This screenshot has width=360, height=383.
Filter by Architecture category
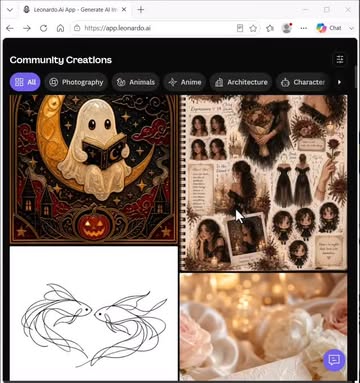241,82
